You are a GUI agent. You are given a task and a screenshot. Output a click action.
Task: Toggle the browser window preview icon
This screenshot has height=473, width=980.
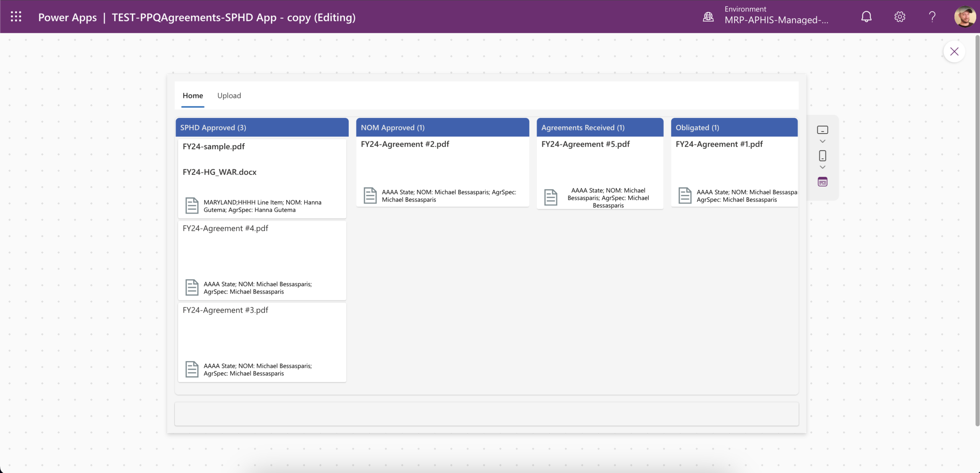(x=822, y=182)
